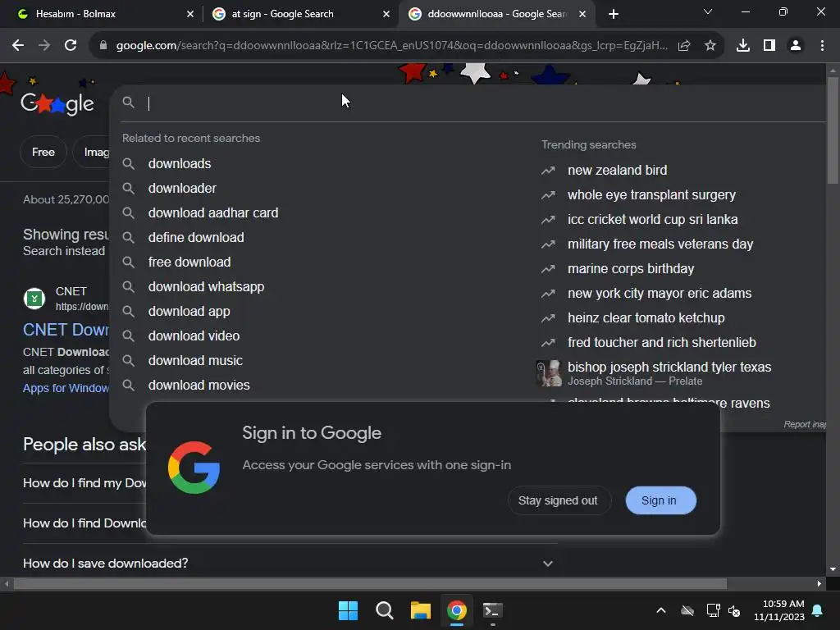Viewport: 840px width, 630px height.
Task: Open CNET Download result link
Action: (66, 330)
